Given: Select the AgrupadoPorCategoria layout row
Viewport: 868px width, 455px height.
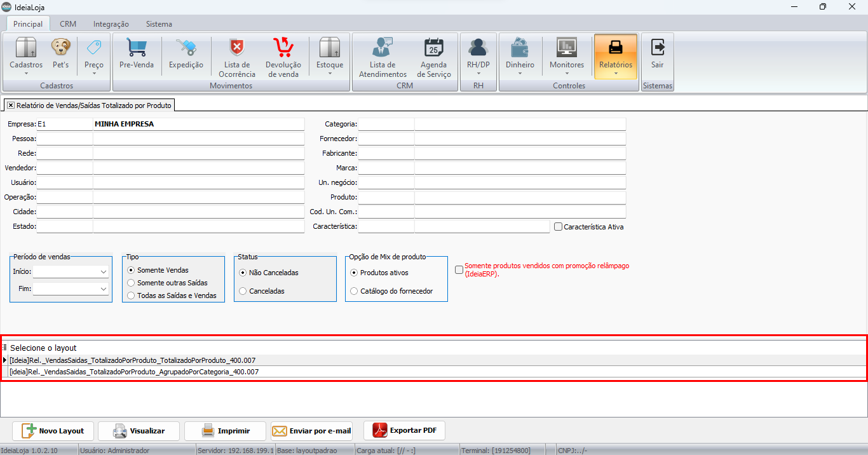Looking at the screenshot, I should coord(134,372).
